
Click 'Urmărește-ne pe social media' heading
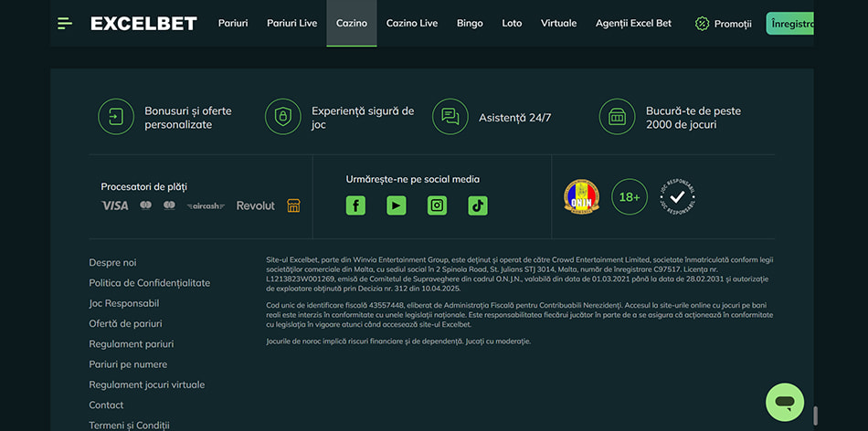[413, 179]
